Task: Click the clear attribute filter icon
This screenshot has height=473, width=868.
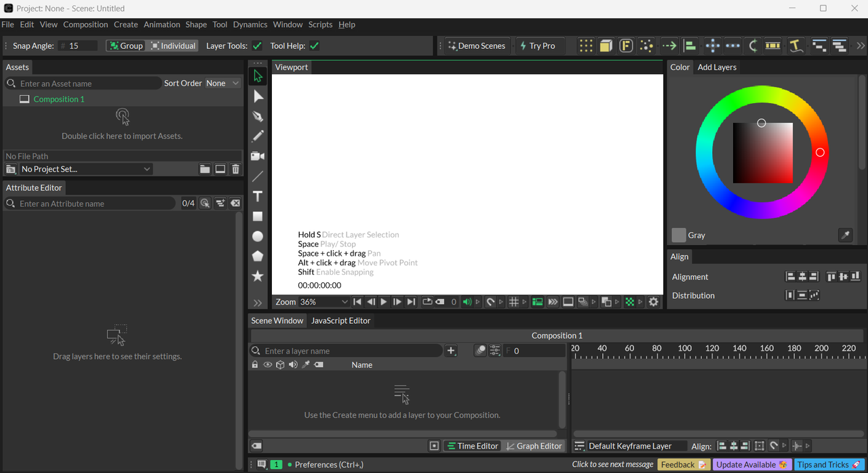Action: 235,203
